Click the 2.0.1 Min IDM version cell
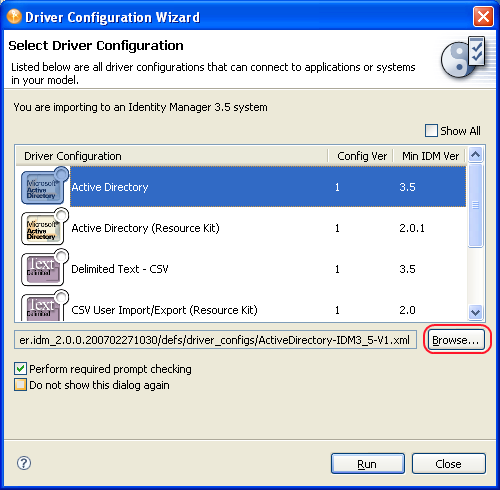Screen dimensions: 500x490 pyautogui.click(x=412, y=228)
